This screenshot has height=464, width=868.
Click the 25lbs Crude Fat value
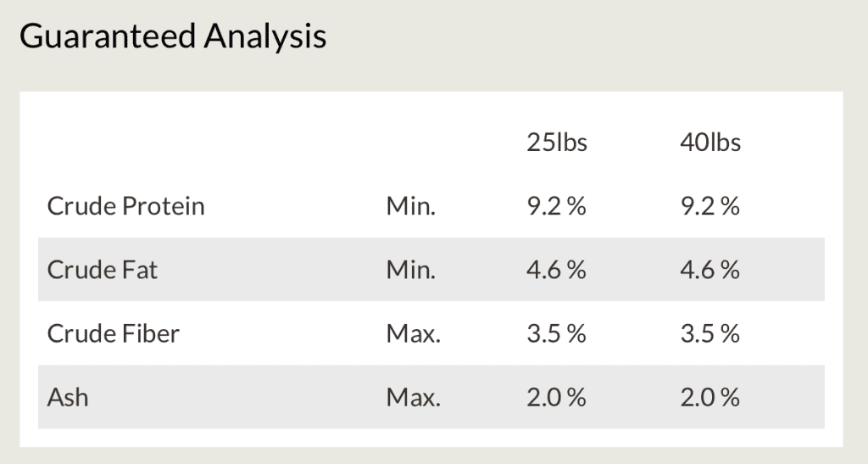point(557,270)
